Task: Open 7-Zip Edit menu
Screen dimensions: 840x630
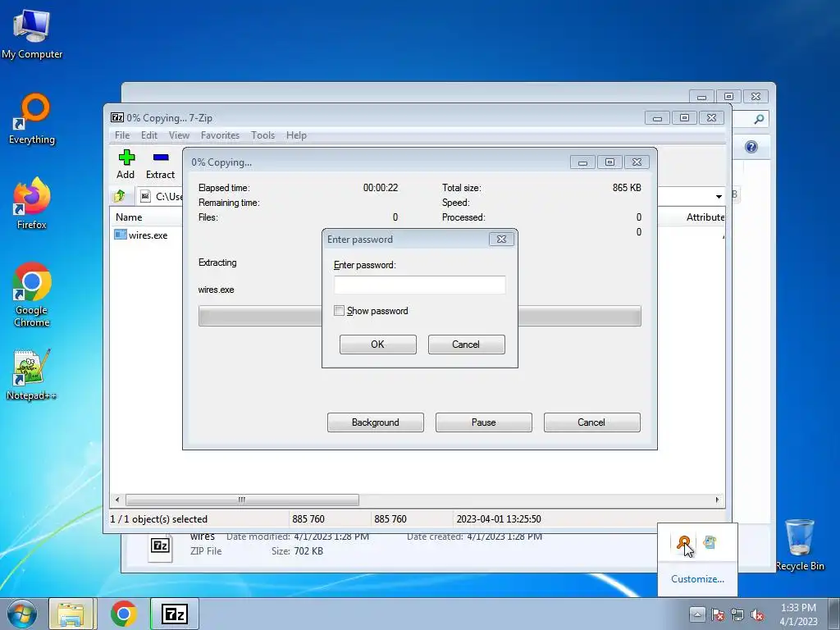Action: click(149, 135)
